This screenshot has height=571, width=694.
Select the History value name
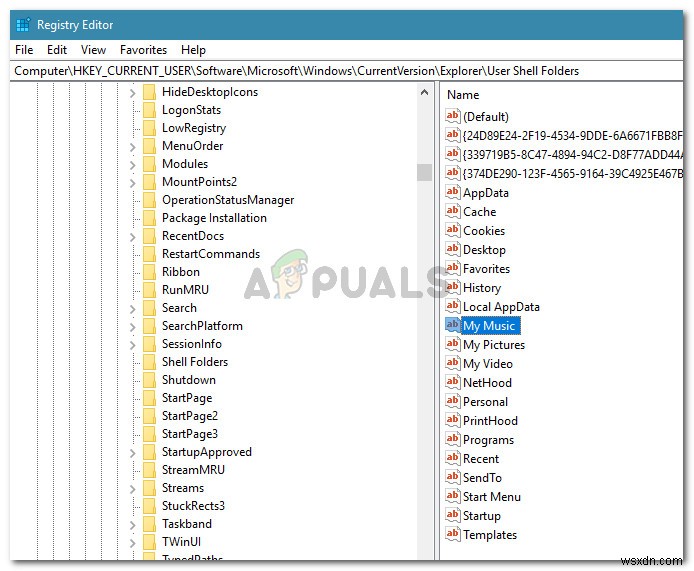482,288
